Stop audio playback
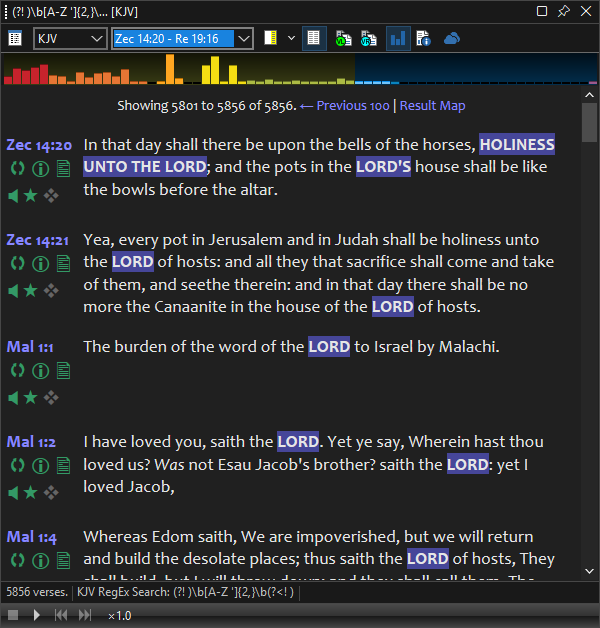The height and width of the screenshot is (628, 600). tap(13, 615)
